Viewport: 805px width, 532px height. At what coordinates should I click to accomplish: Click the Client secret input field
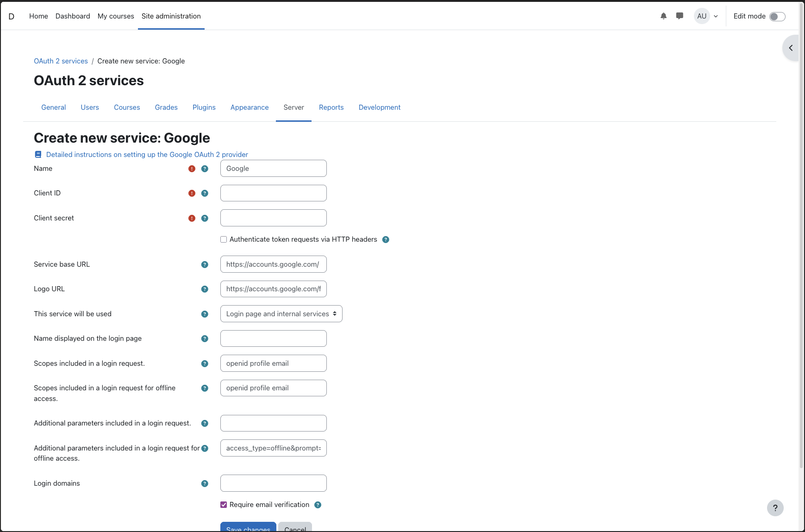point(273,218)
